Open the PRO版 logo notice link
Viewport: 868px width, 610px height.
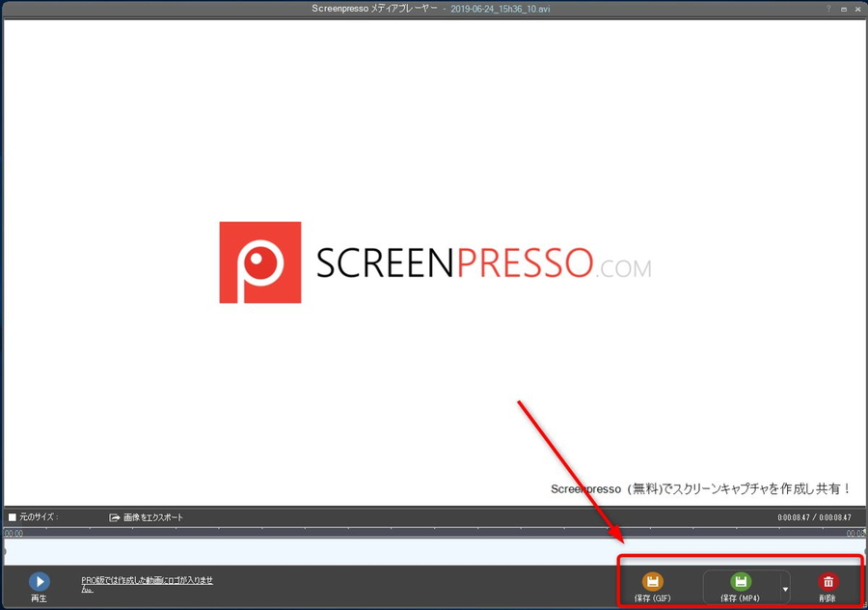148,584
